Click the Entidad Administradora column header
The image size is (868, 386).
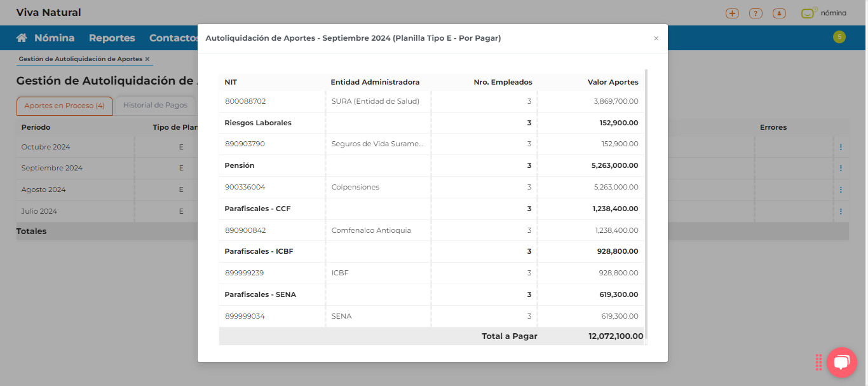pos(375,82)
